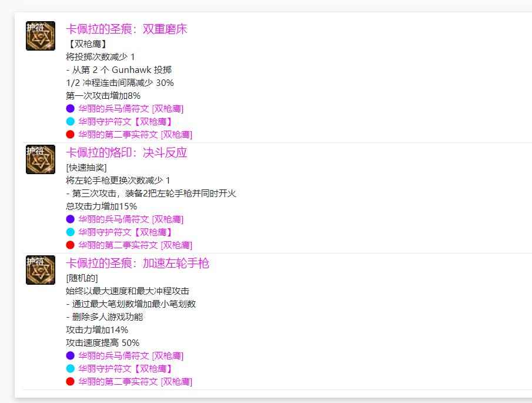
Task: Open 华丽的兵马俑符文 link under 加速左轮手枪
Action: 131,355
